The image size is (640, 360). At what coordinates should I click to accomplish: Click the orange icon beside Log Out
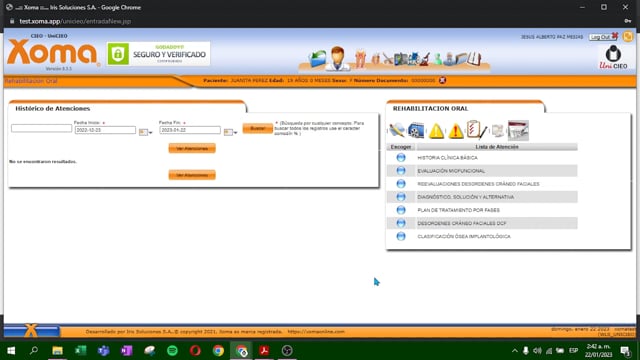coord(628,36)
